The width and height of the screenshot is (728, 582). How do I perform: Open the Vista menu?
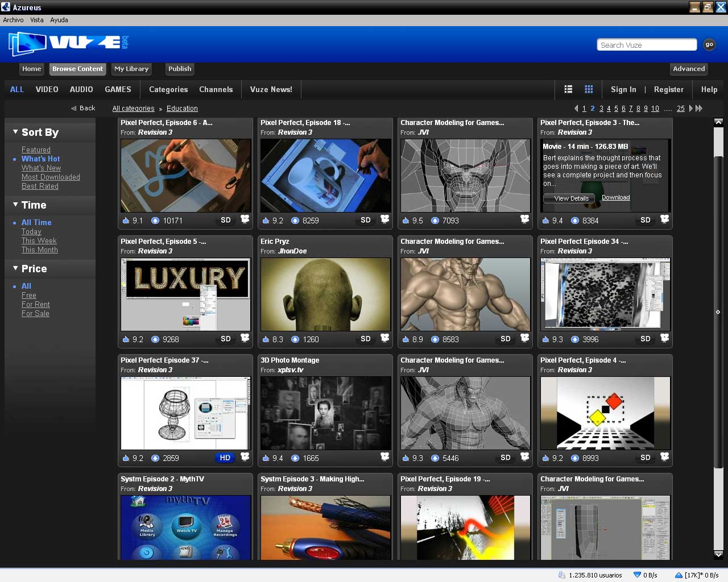pos(37,20)
